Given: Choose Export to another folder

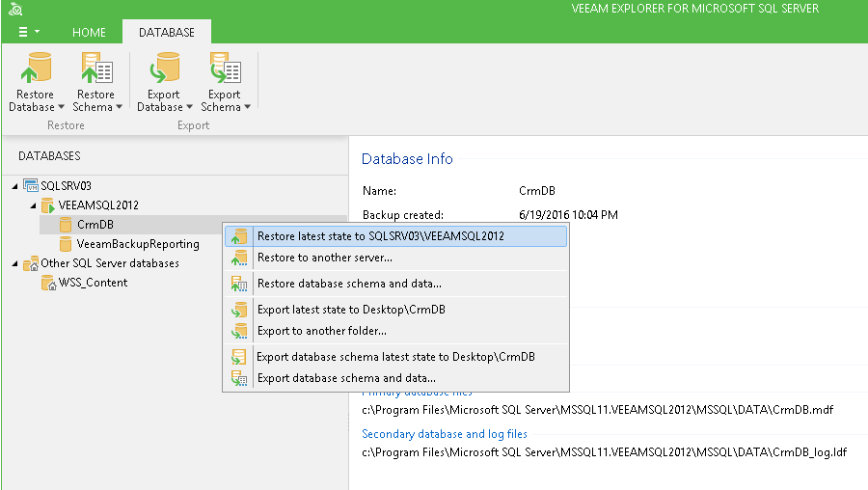Looking at the screenshot, I should (x=322, y=331).
